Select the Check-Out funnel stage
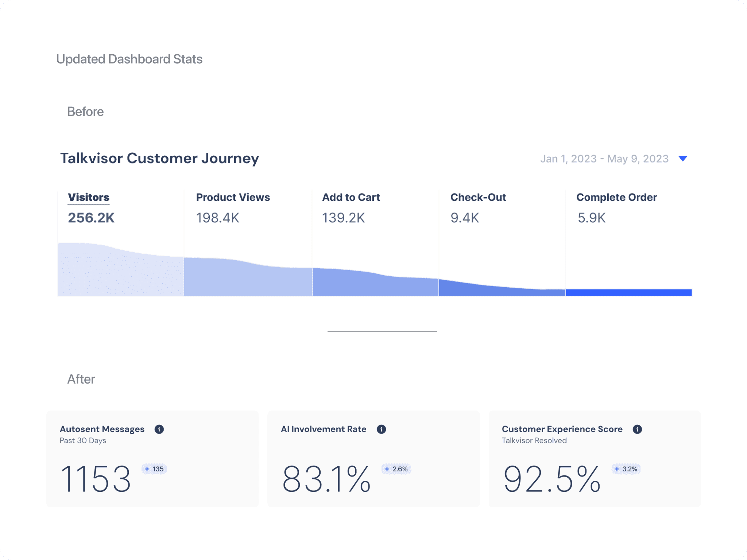This screenshot has height=560, width=747. click(478, 197)
